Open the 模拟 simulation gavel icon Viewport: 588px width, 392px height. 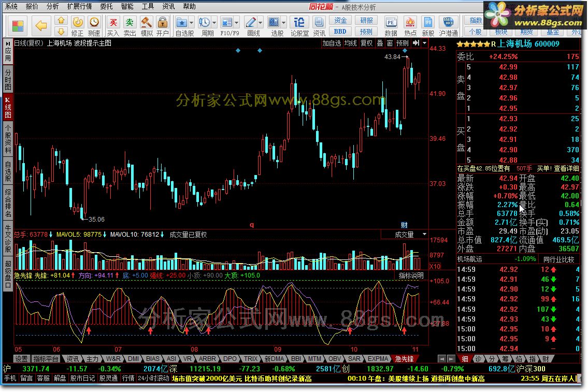tap(146, 26)
